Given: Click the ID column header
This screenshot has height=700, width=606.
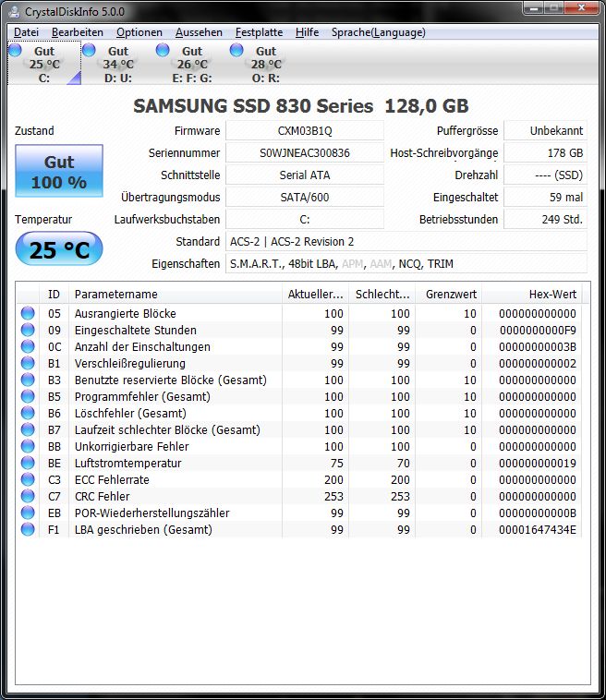Looking at the screenshot, I should point(54,295).
